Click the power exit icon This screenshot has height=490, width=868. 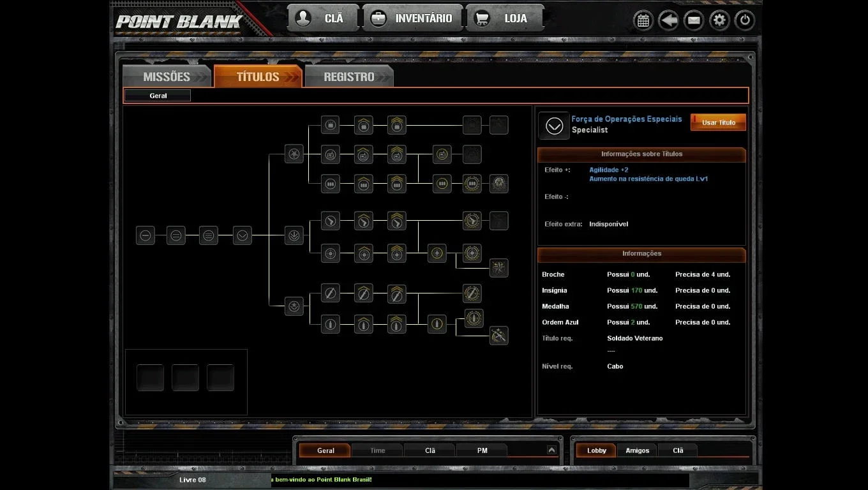coord(745,20)
